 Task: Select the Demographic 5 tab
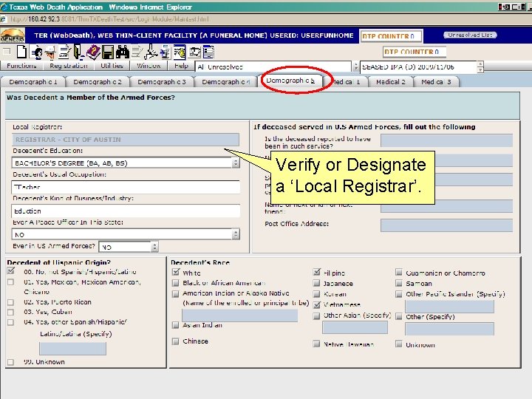click(x=291, y=81)
